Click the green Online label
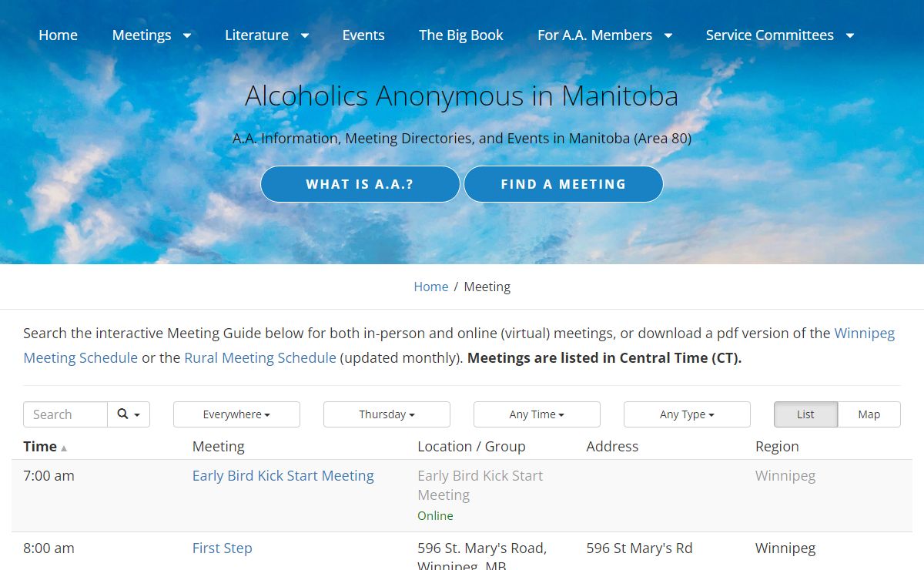 [x=435, y=516]
